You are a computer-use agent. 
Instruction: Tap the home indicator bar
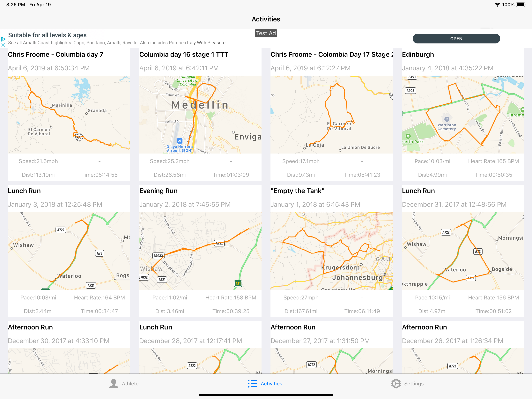click(x=266, y=395)
